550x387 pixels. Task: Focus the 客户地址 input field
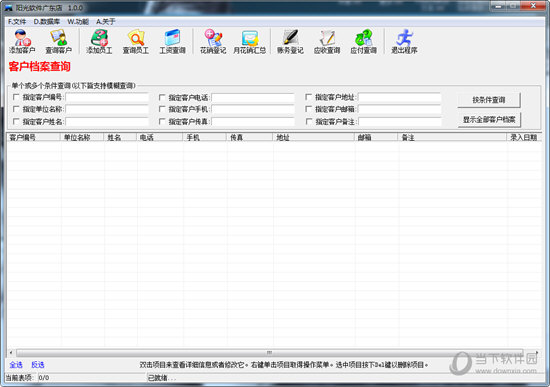pos(400,97)
